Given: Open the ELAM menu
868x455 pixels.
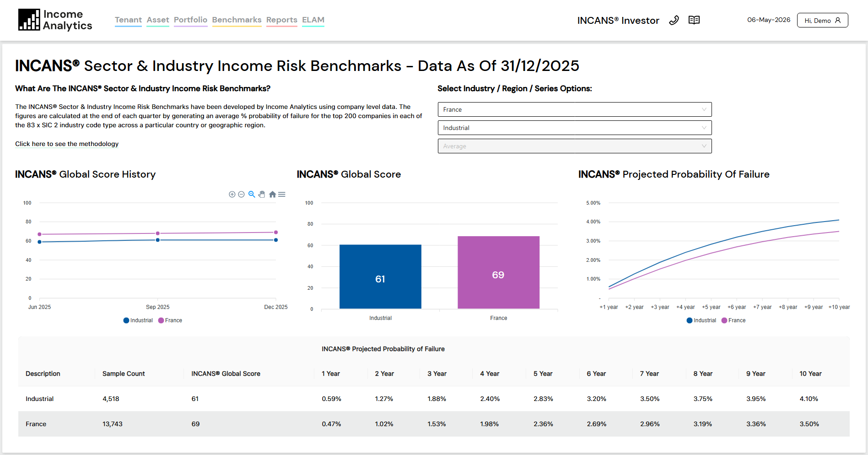Looking at the screenshot, I should (x=313, y=20).
